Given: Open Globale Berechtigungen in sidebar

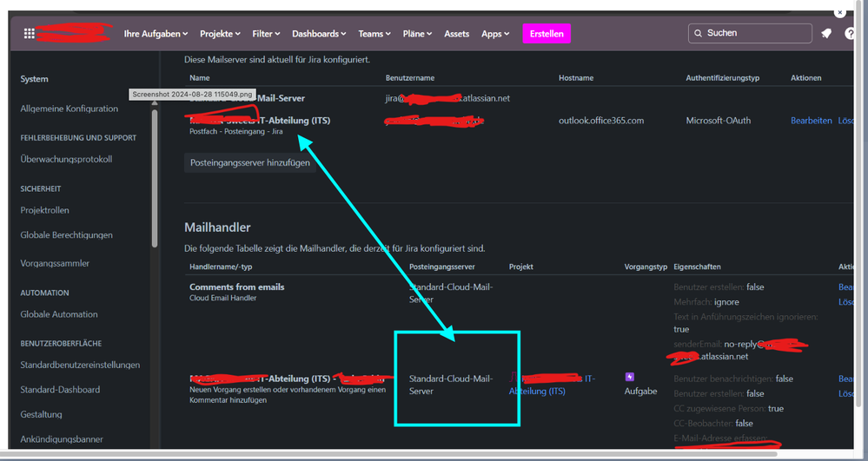Looking at the screenshot, I should (x=66, y=235).
